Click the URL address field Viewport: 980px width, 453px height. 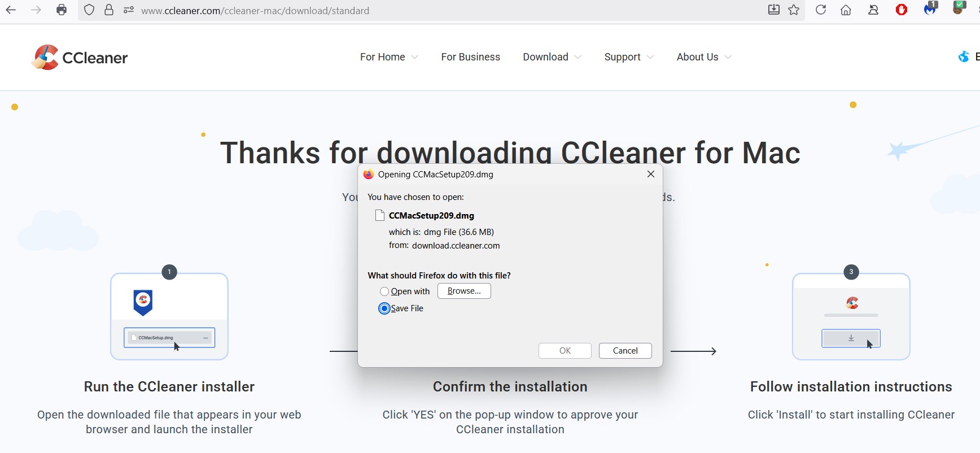coord(395,11)
